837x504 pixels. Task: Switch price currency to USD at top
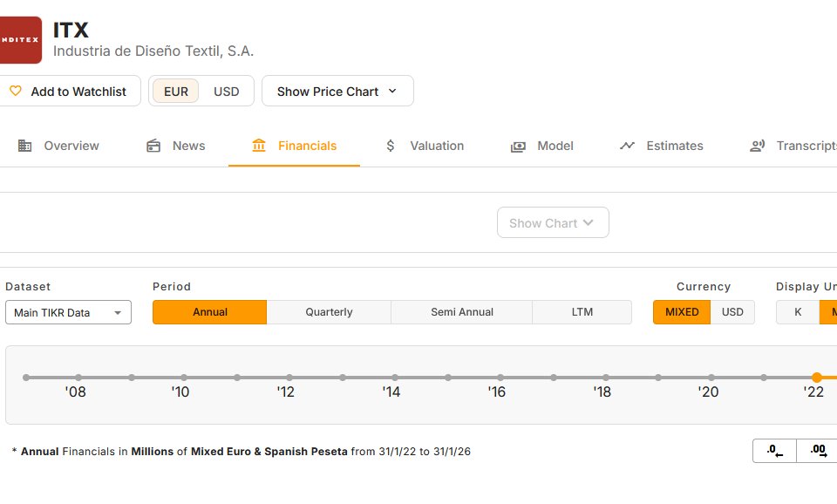point(227,92)
